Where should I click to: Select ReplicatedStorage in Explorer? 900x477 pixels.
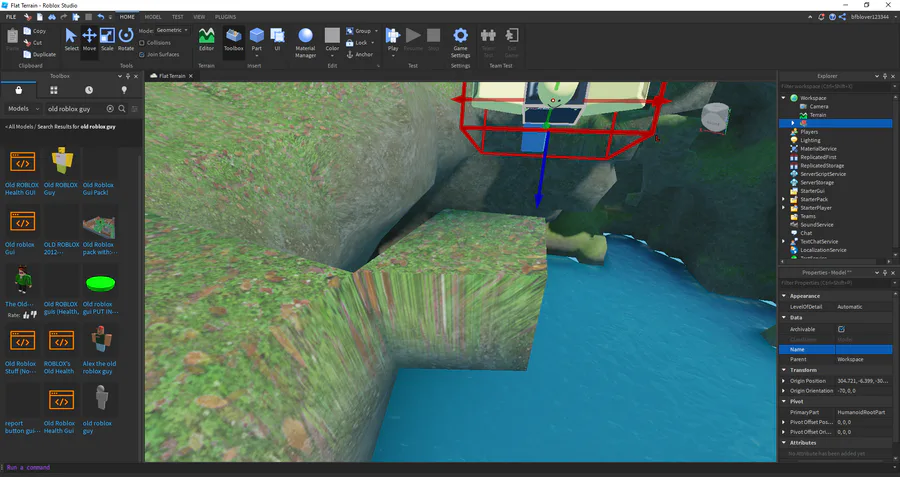(x=822, y=165)
